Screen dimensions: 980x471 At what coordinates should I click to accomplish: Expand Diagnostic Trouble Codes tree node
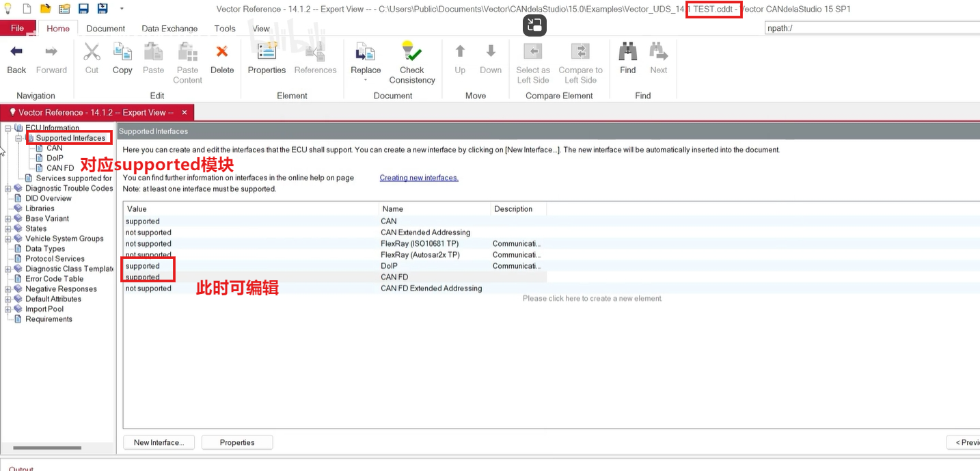click(x=8, y=189)
